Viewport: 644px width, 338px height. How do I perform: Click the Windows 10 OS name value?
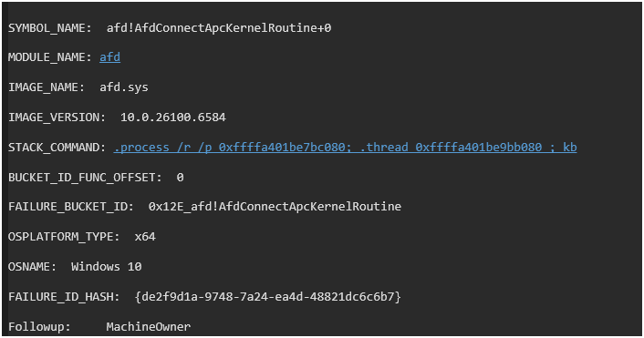[x=107, y=267]
